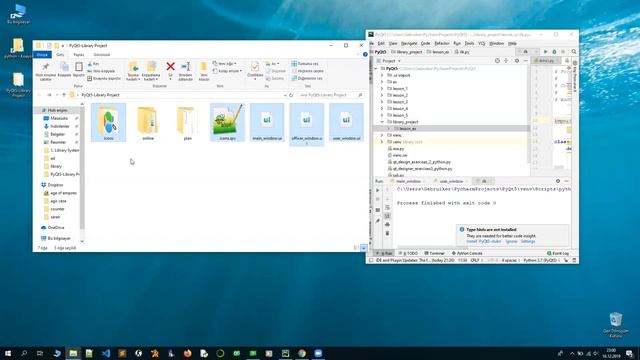Click the pin tab icon in Run panel

click(378, 221)
